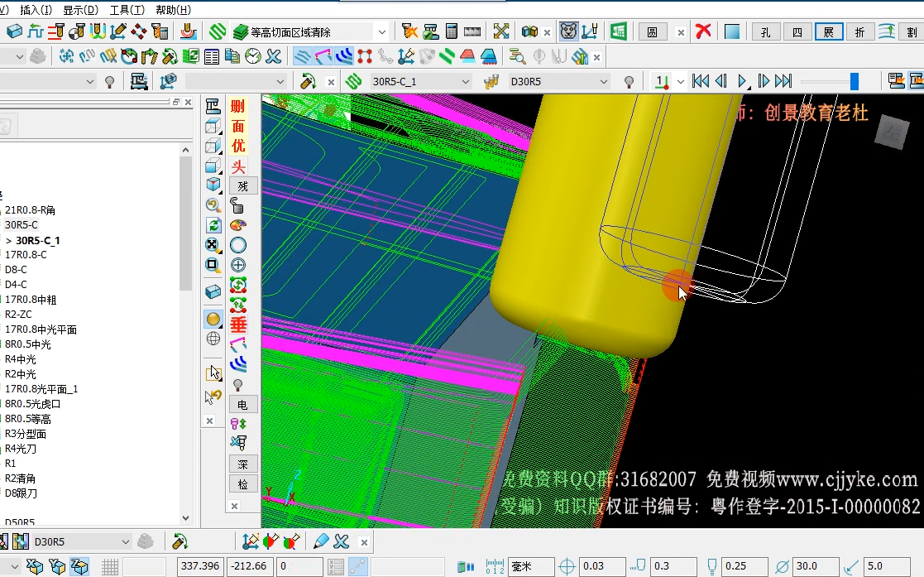The height and width of the screenshot is (577, 924).
Task: Expand the 等高切面区域清除 strategy dropdown
Action: point(382,31)
